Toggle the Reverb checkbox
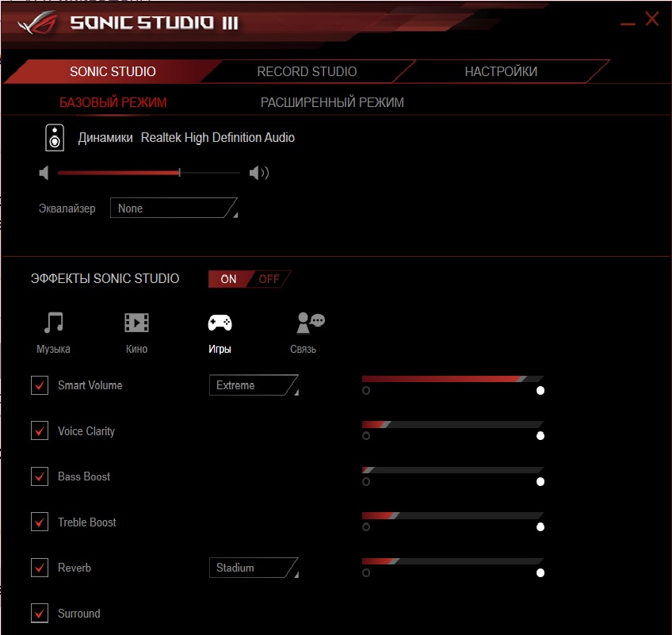The width and height of the screenshot is (672, 635). 40,568
